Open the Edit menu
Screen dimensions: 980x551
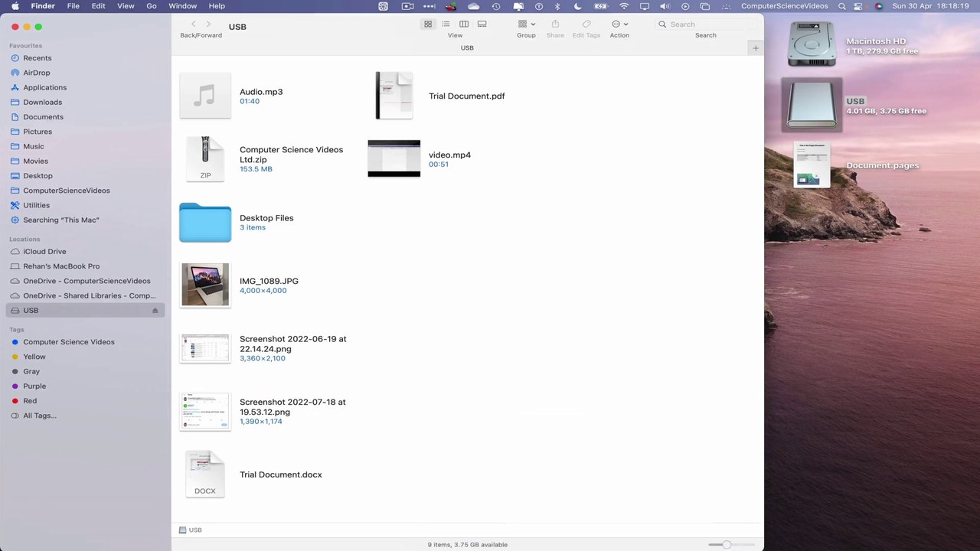point(99,6)
